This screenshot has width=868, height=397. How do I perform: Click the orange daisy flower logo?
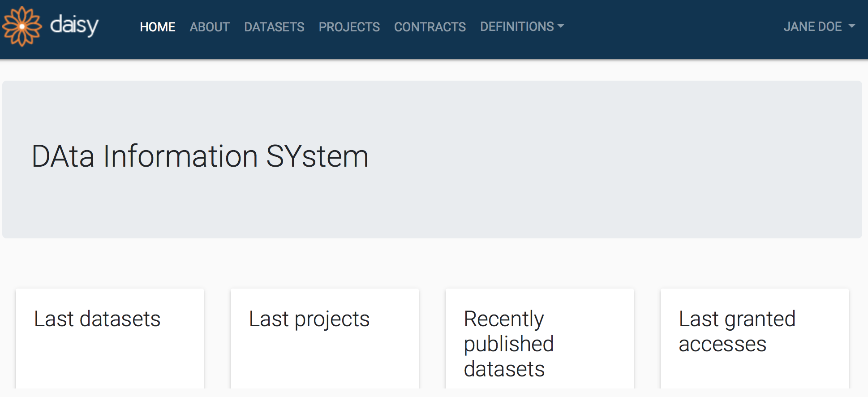(x=21, y=26)
